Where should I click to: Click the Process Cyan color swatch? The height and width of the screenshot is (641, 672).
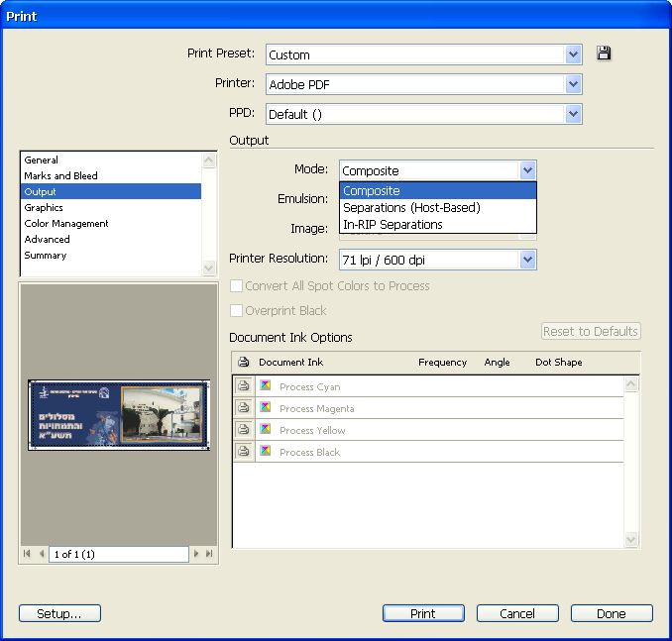click(266, 386)
